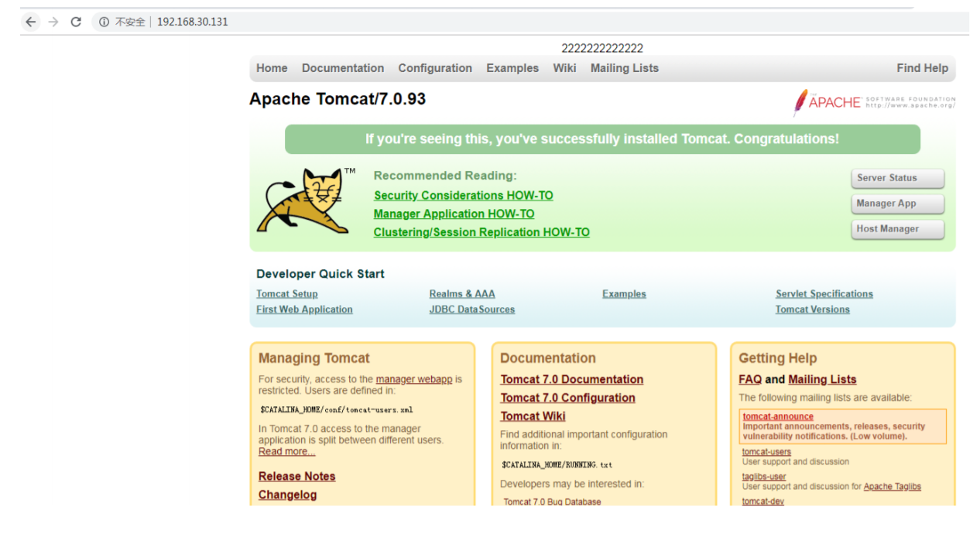Open the First Web Application link

[304, 310]
